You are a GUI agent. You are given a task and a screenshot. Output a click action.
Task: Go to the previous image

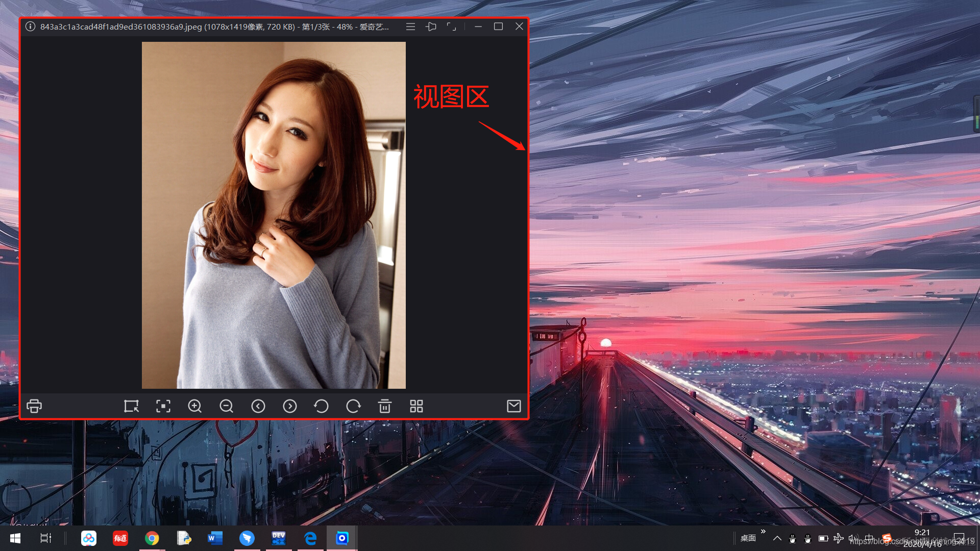(x=258, y=406)
